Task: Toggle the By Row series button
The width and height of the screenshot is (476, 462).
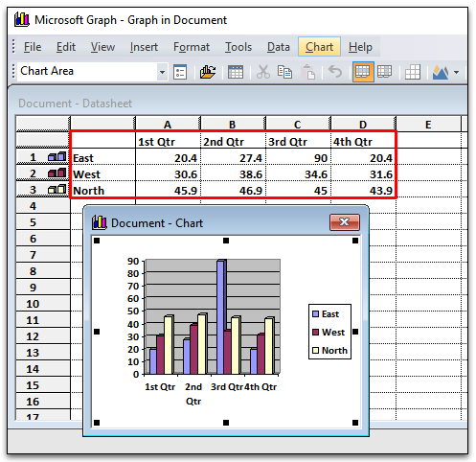Action: (x=363, y=72)
